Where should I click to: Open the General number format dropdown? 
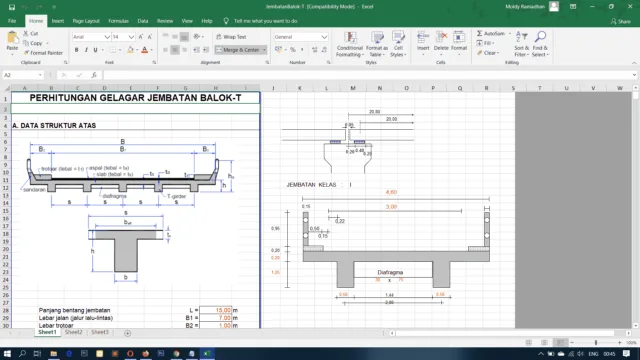point(324,37)
